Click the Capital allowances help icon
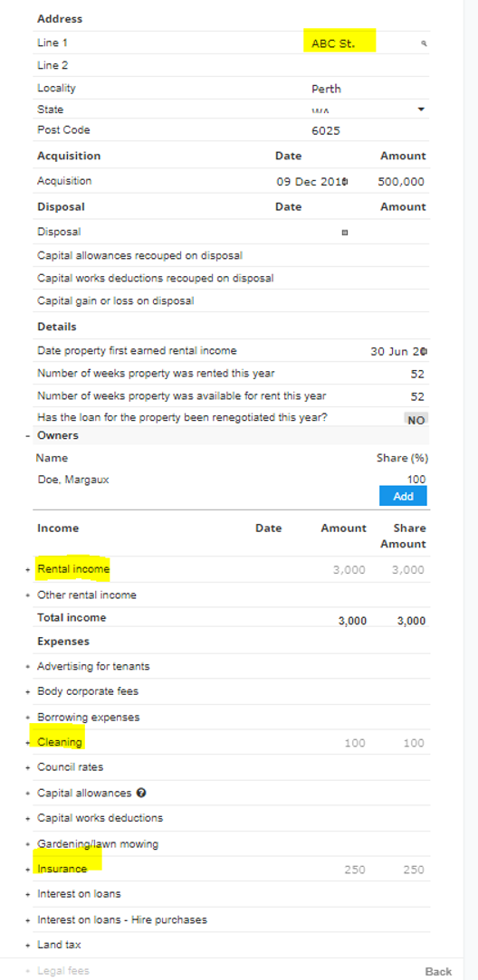 (x=141, y=793)
